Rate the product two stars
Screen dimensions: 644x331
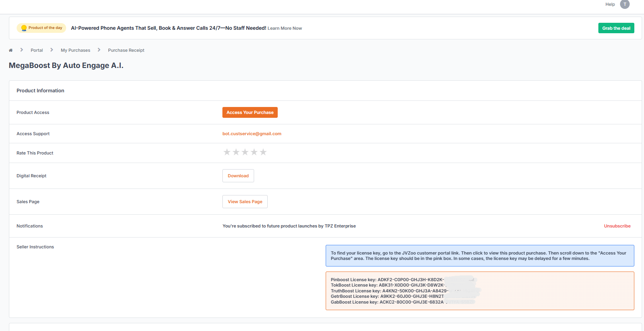[236, 152]
